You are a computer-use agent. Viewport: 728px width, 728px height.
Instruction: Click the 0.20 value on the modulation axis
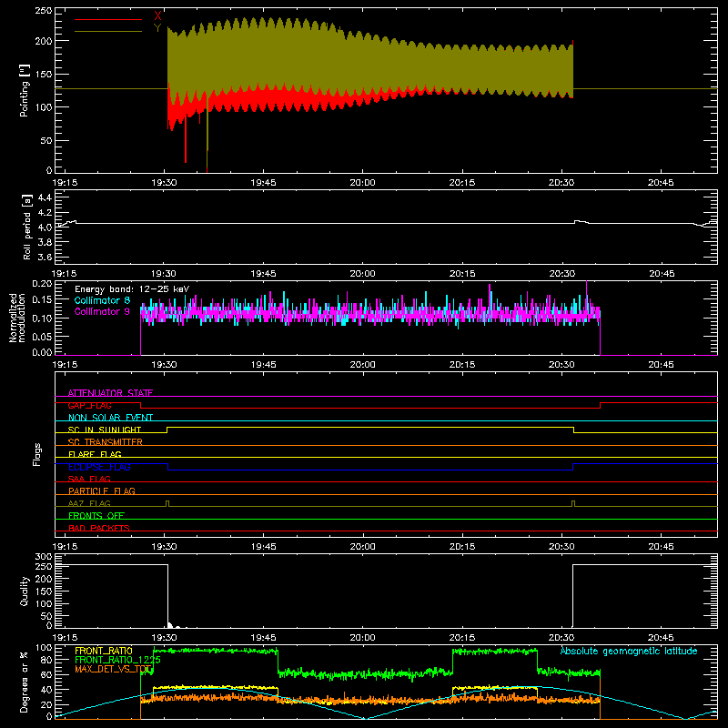42,284
